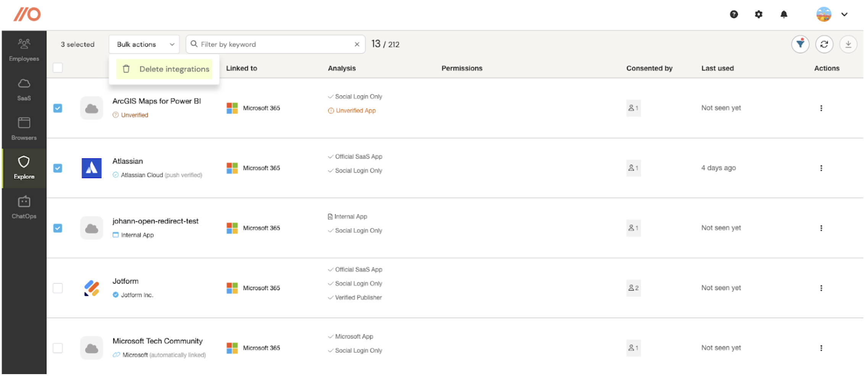The width and height of the screenshot is (868, 376).
Task: Uncheck the ArcGIS Maps for Power BI row
Action: (x=58, y=108)
